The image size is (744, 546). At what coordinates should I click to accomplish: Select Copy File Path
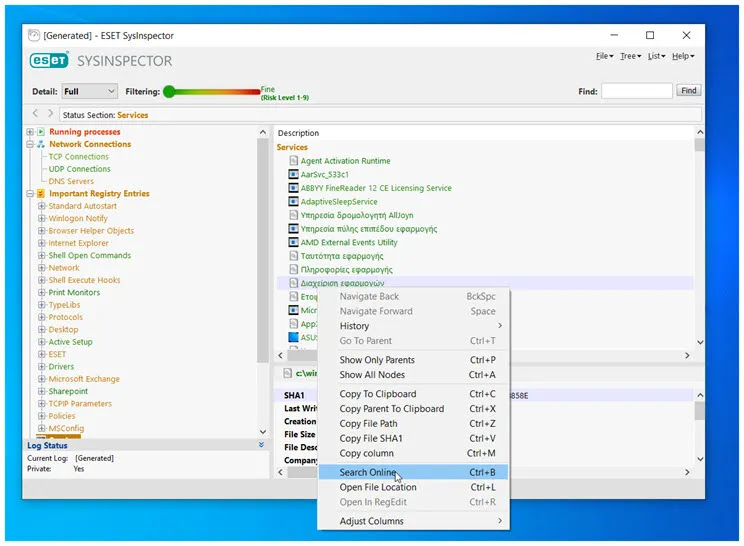tap(413, 424)
